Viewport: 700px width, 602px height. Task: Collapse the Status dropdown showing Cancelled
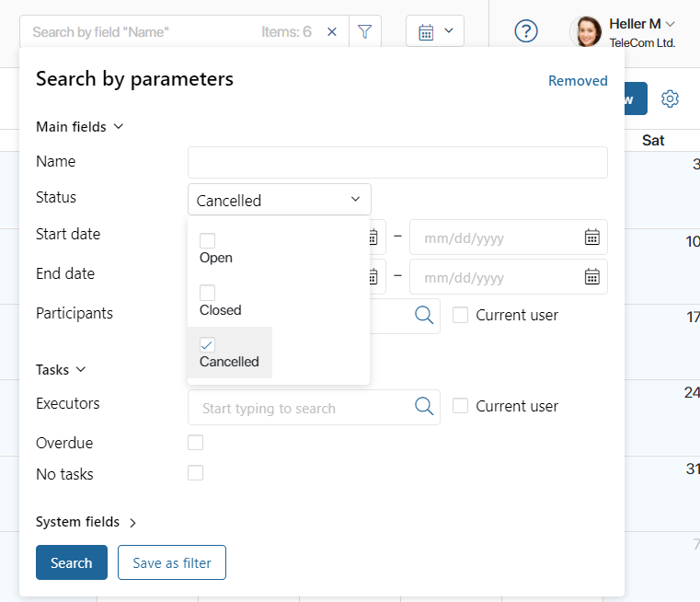[280, 200]
